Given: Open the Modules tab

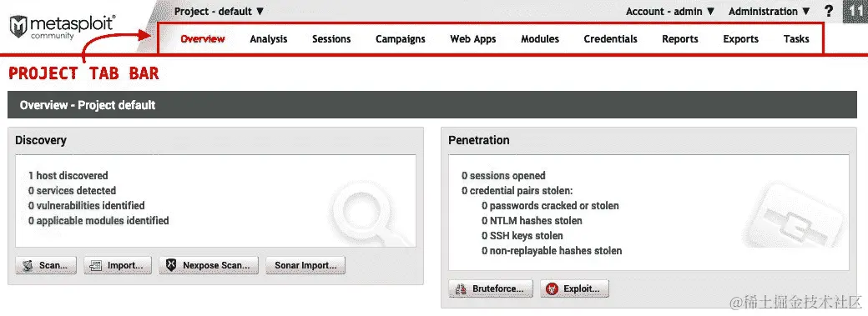Looking at the screenshot, I should click(x=540, y=38).
